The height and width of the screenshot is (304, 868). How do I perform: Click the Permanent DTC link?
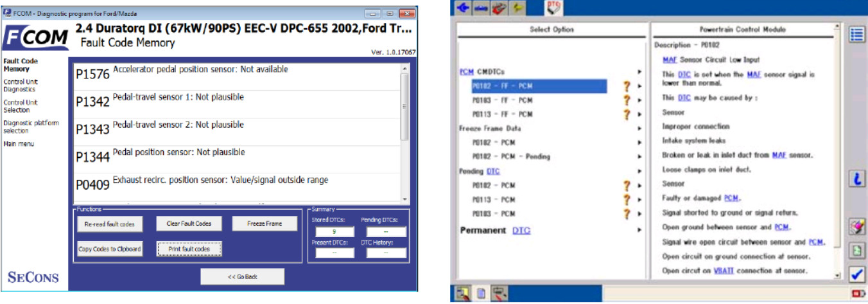pos(522,230)
